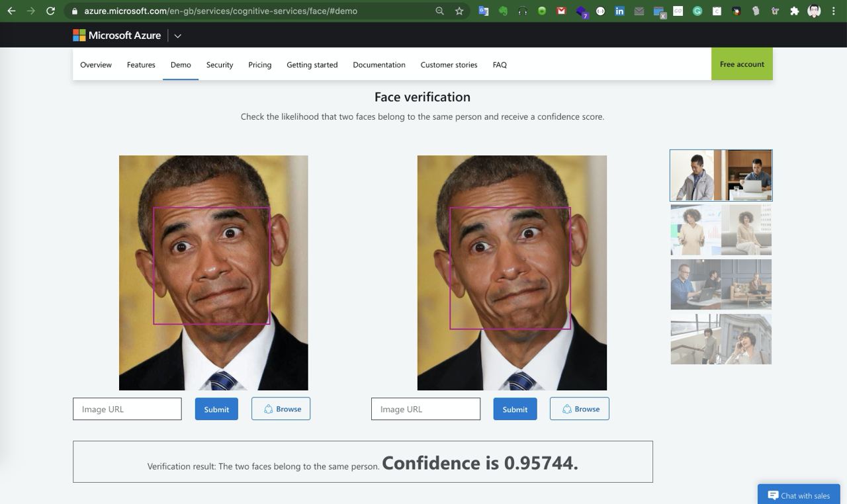Submit the right face image URL
The width and height of the screenshot is (847, 504).
tap(515, 409)
